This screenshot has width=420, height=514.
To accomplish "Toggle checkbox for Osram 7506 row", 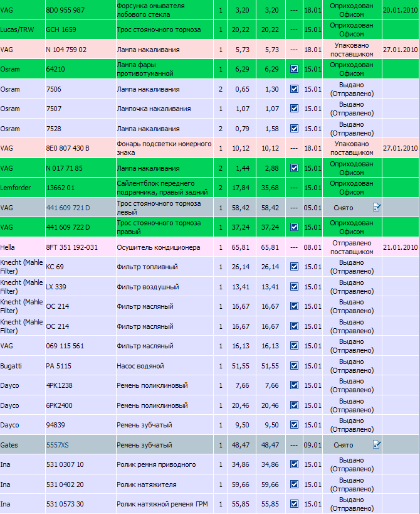I will tap(294, 89).
